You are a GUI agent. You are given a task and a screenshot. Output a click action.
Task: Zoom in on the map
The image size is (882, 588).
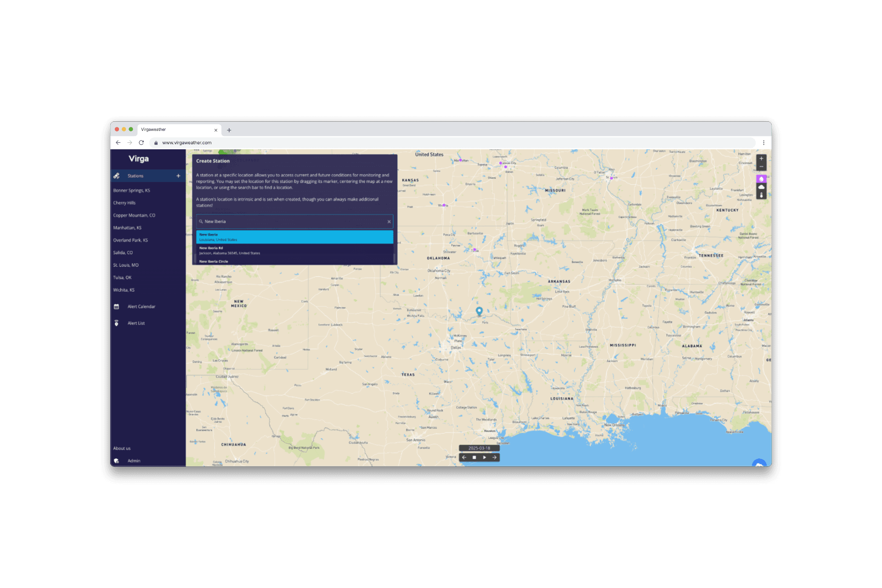[761, 158]
